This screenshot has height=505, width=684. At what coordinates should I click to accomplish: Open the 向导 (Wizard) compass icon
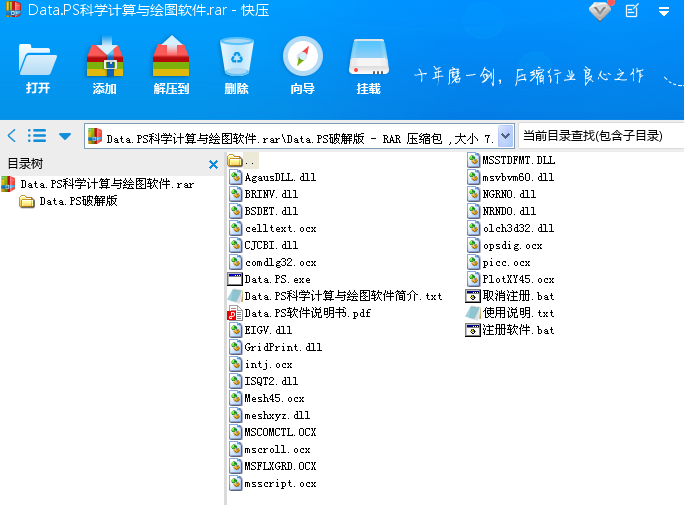(303, 66)
